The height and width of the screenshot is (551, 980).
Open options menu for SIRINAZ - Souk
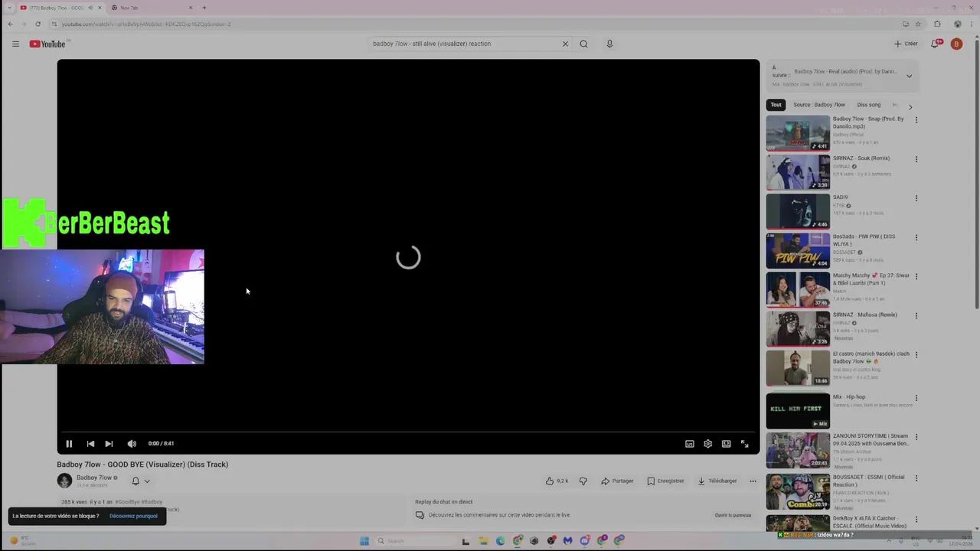916,159
